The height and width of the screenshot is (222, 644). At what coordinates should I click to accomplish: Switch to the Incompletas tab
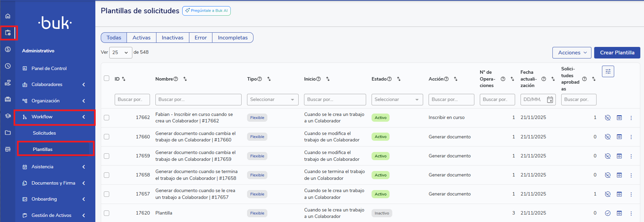[232, 38]
